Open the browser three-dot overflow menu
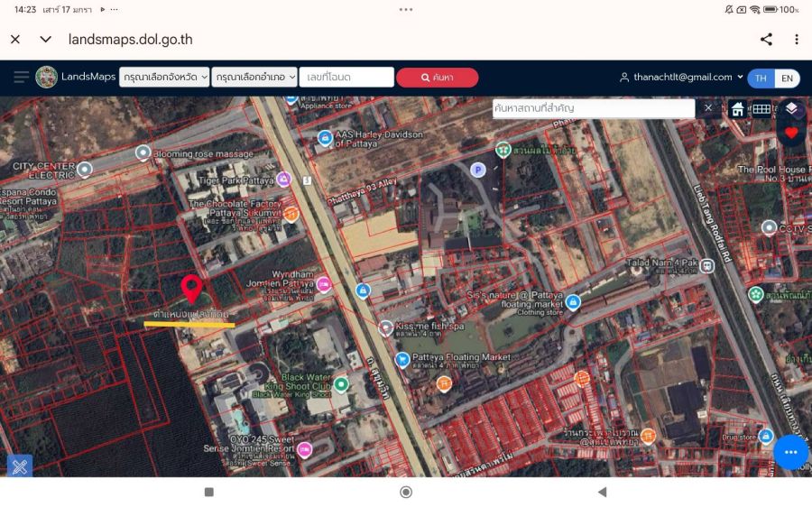This screenshot has width=812, height=507. point(796,39)
